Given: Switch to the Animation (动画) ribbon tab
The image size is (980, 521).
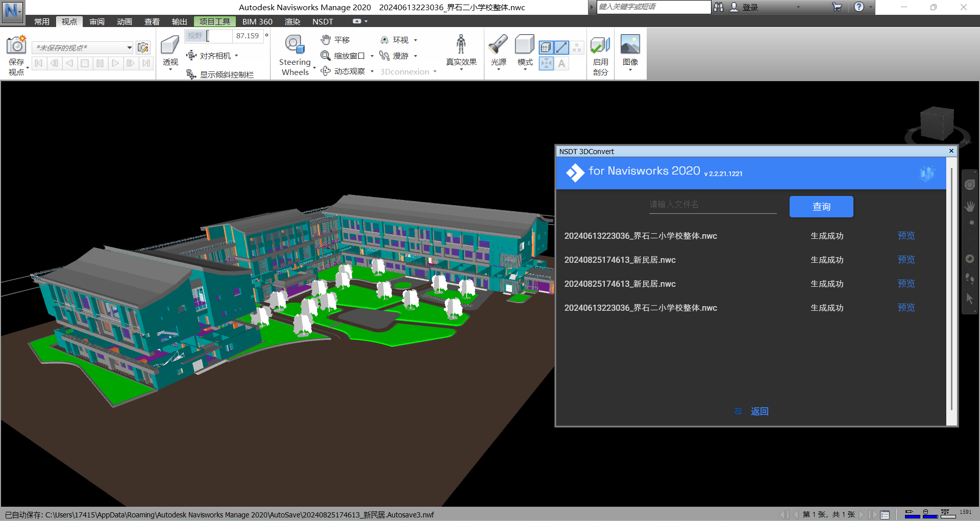Looking at the screenshot, I should click(x=125, y=21).
